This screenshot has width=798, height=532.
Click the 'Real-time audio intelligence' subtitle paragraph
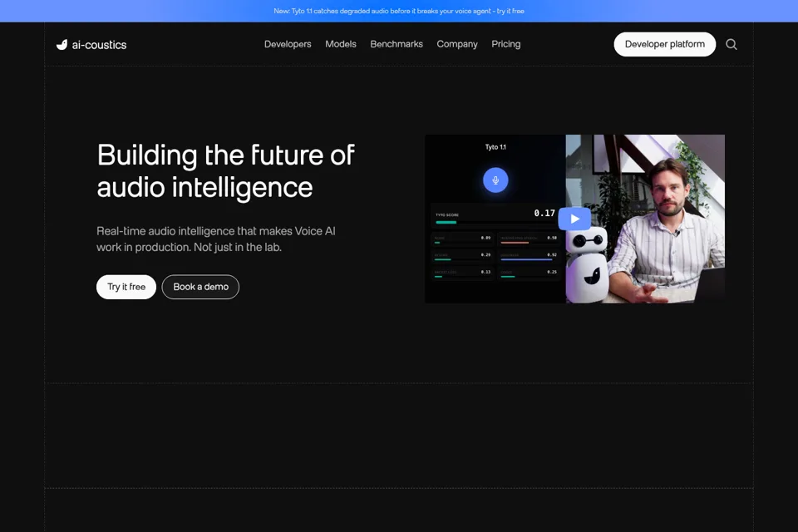(x=216, y=239)
